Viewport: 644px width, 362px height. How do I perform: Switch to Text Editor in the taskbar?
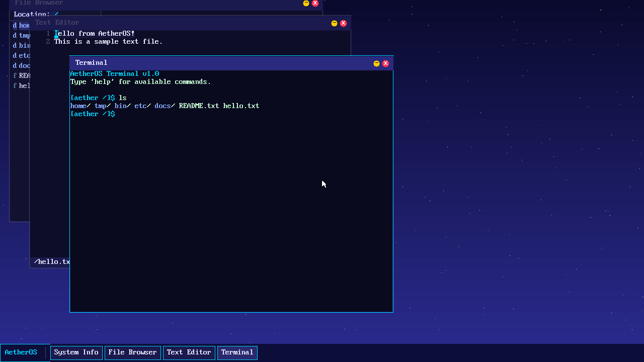coord(189,352)
